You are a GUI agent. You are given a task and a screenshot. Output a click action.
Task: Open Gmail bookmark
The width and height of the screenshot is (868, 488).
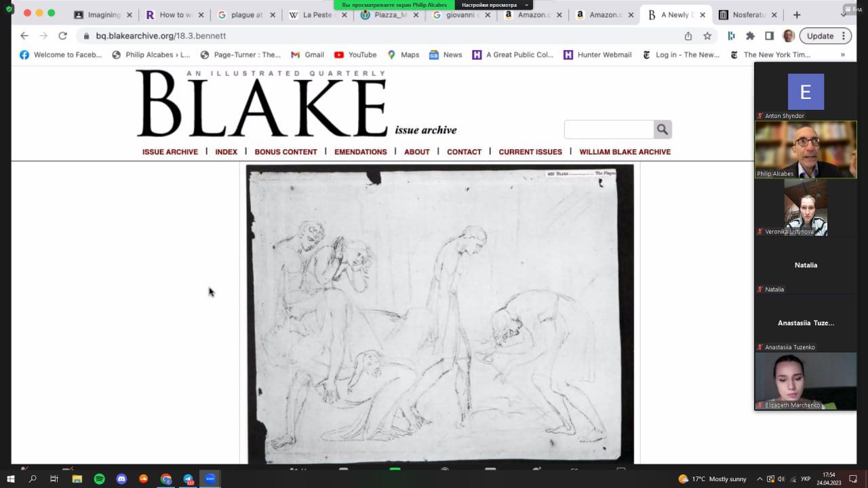click(x=307, y=55)
